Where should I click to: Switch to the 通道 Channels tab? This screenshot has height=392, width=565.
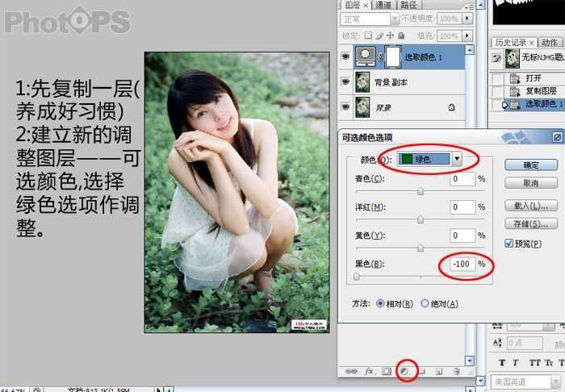click(383, 5)
